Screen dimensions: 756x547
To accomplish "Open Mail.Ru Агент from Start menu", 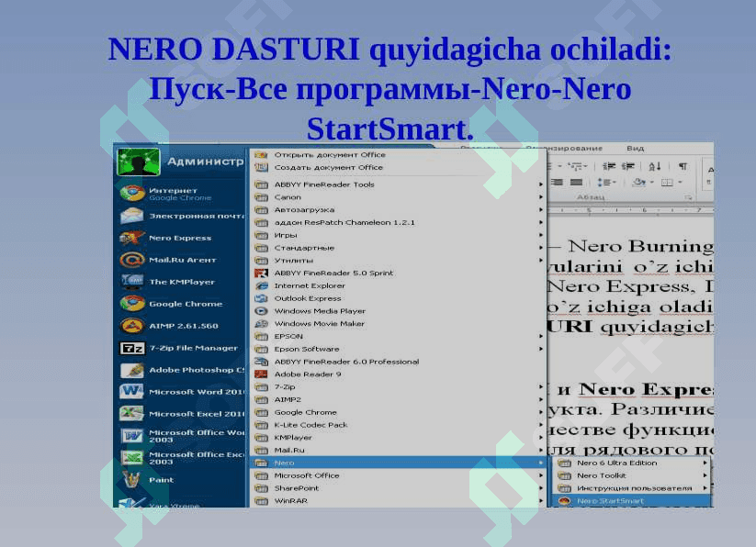I will [x=181, y=260].
